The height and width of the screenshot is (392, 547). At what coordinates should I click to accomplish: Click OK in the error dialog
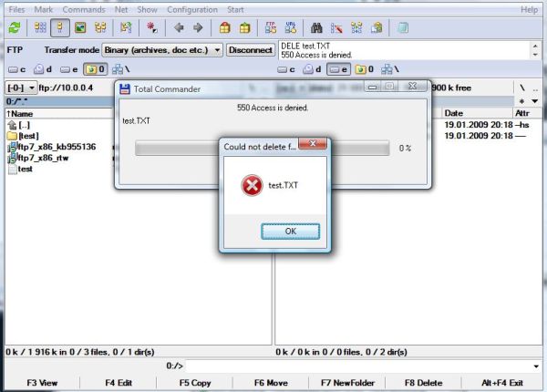click(x=290, y=232)
